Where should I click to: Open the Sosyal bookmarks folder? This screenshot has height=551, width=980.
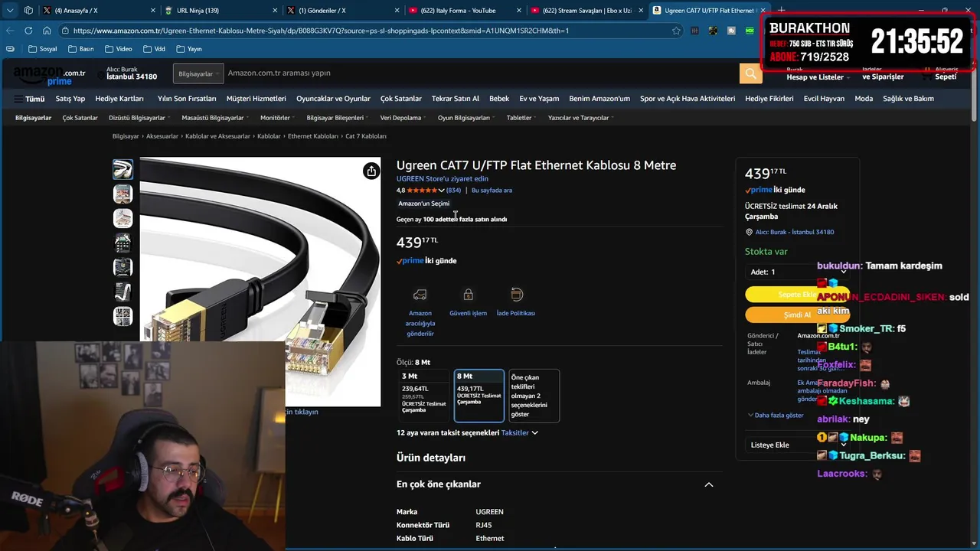tap(42, 49)
